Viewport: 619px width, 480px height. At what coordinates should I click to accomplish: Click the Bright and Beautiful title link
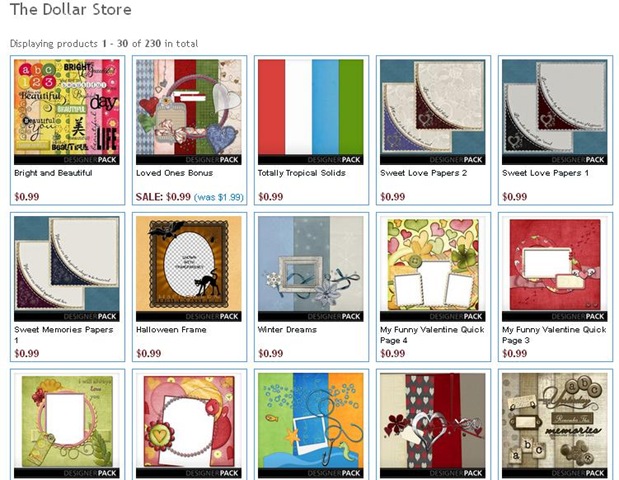click(x=53, y=173)
